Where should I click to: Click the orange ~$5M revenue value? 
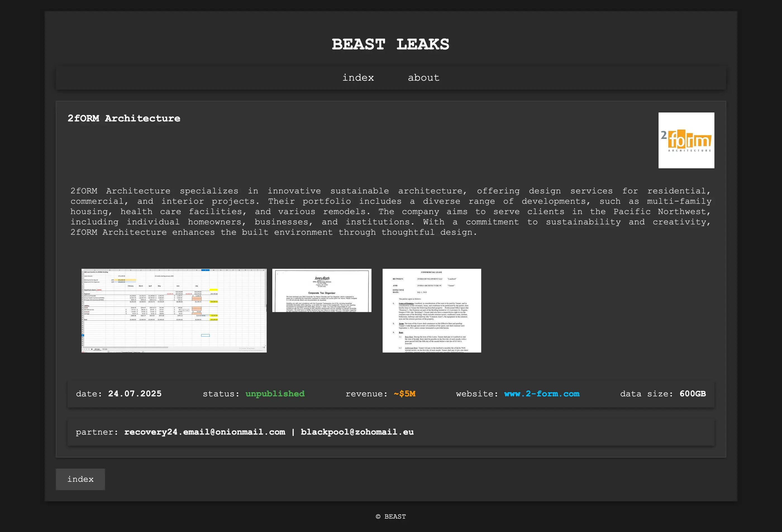[x=404, y=394]
